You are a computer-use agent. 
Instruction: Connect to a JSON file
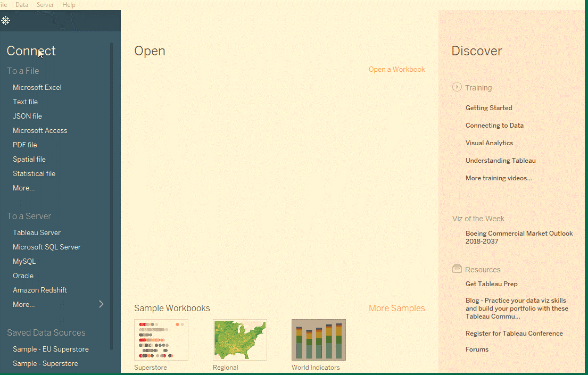(x=27, y=116)
